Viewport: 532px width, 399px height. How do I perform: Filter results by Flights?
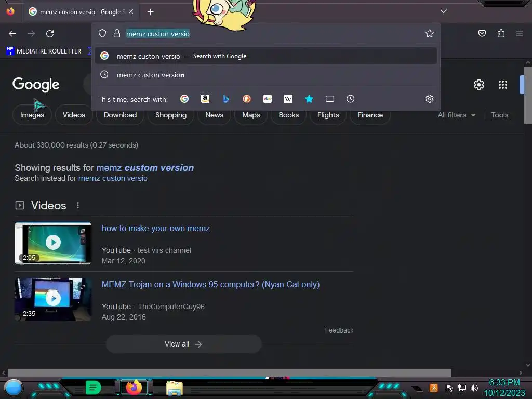pyautogui.click(x=328, y=115)
